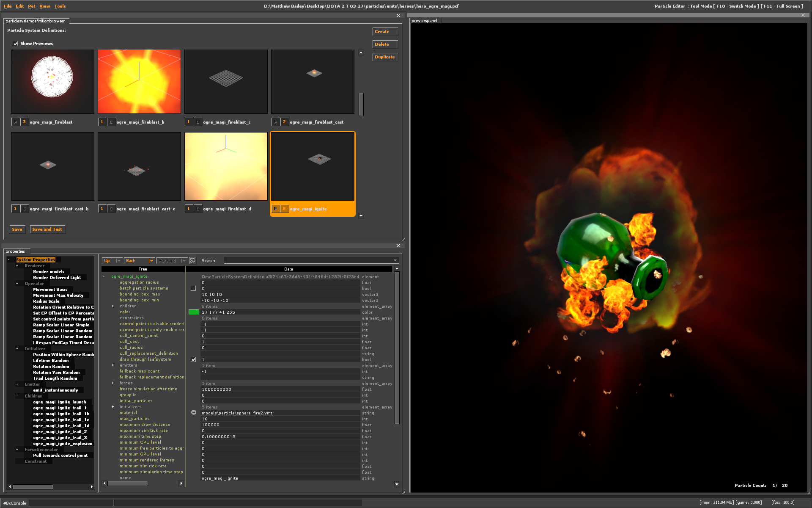Check the batch particle systems checkbox
812x508 pixels.
193,288
